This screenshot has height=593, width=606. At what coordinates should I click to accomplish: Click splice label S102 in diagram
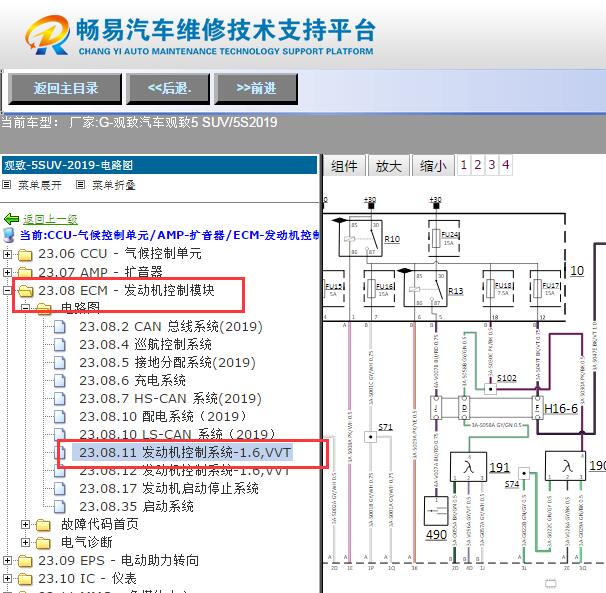pyautogui.click(x=506, y=378)
